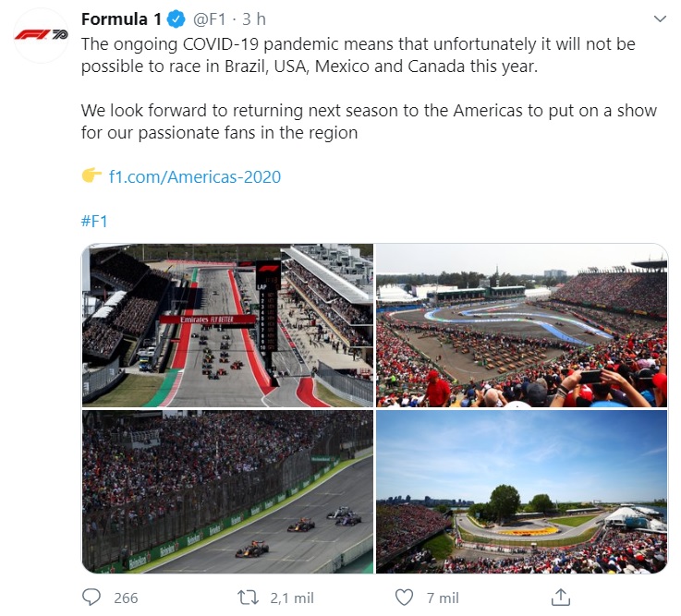Viewport: 681px width, 616px height.
Task: Click the pointing hand emoji
Action: [x=91, y=175]
